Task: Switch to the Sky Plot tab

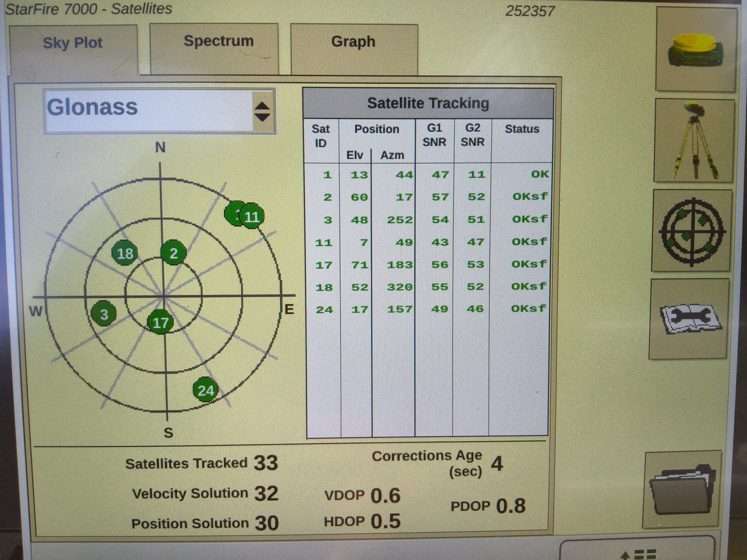Action: pos(73,49)
